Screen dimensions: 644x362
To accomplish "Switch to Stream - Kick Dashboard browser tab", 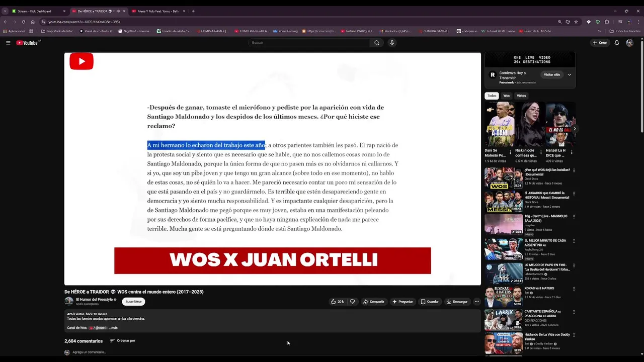I will [x=38, y=11].
